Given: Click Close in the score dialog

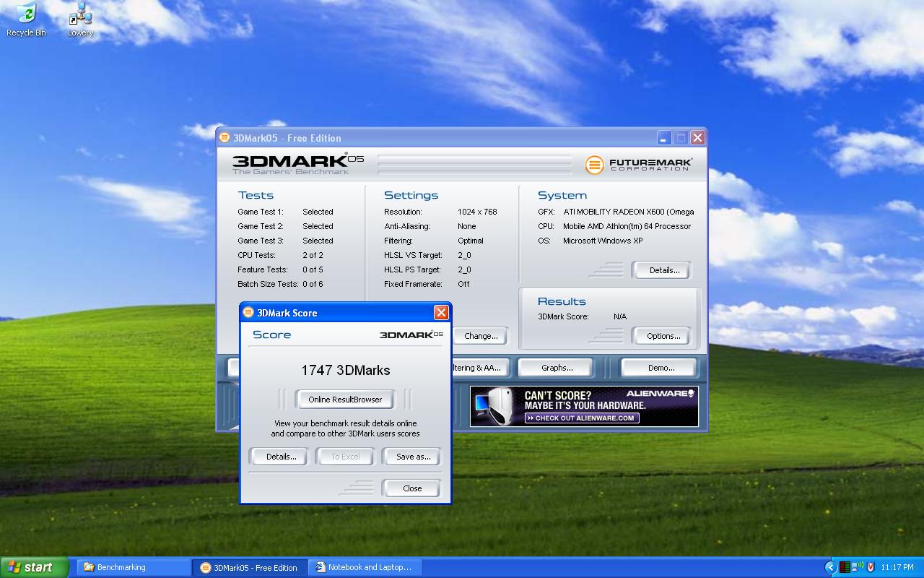Looking at the screenshot, I should [x=412, y=488].
